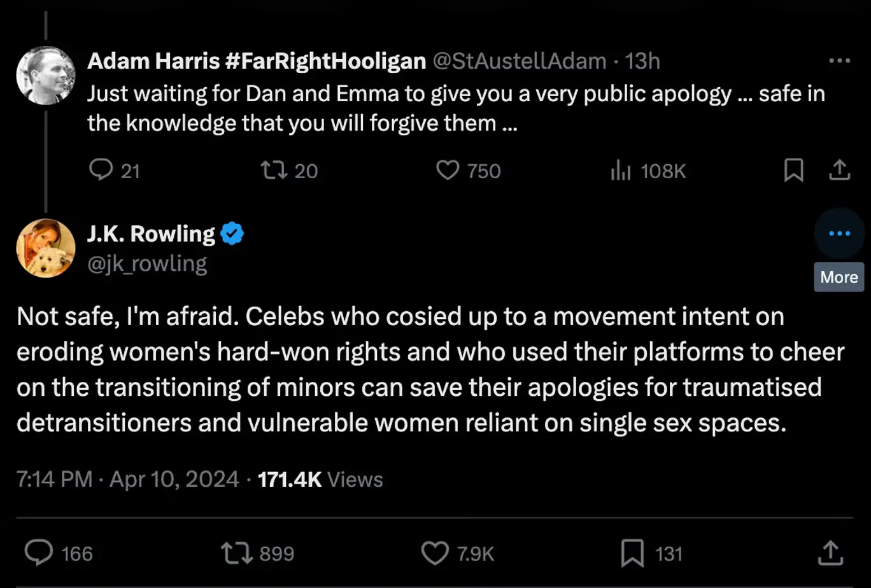Open J.K. Rowling's profile avatar
This screenshot has height=588, width=871.
(46, 248)
